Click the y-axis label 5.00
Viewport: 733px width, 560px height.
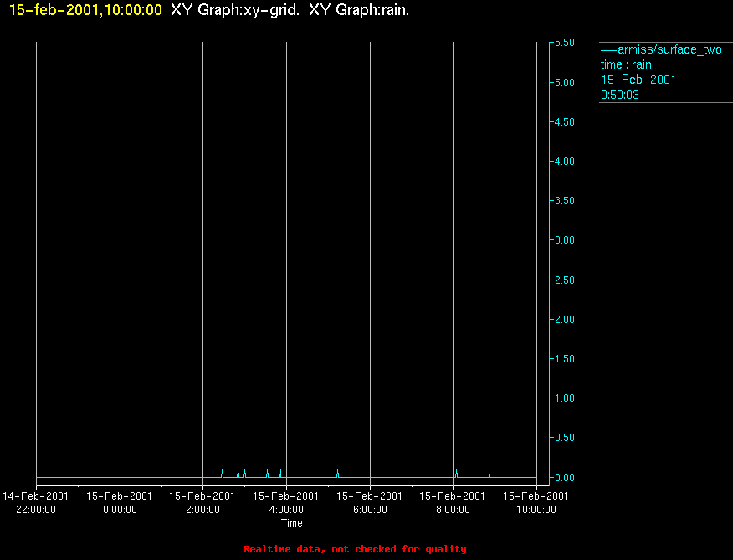pos(564,82)
